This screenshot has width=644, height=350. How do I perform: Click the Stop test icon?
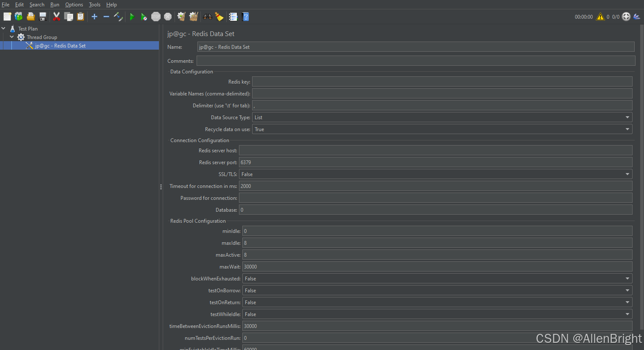(x=156, y=17)
